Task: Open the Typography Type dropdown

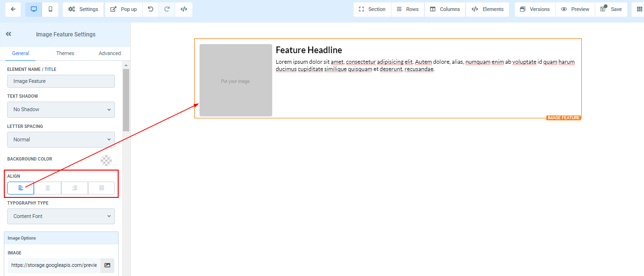Action: tap(61, 216)
